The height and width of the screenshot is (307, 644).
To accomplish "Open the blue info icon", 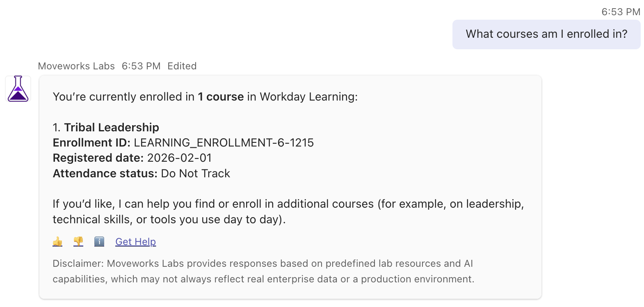I will tap(99, 242).
